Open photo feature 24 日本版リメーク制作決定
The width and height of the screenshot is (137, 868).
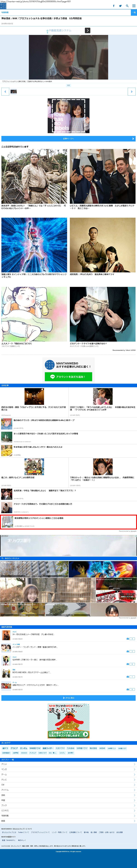(69, 635)
